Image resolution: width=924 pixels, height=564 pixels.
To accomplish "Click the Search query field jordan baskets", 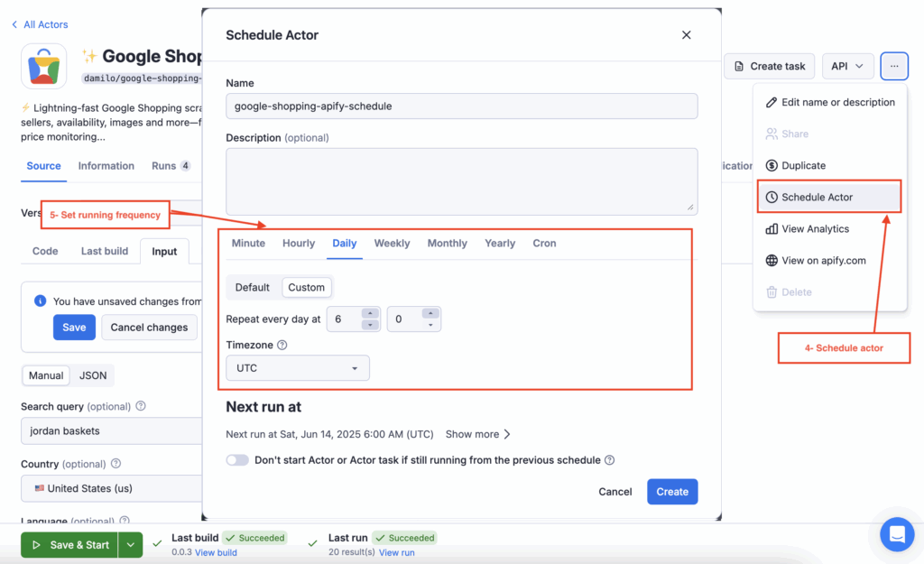I will pos(112,430).
